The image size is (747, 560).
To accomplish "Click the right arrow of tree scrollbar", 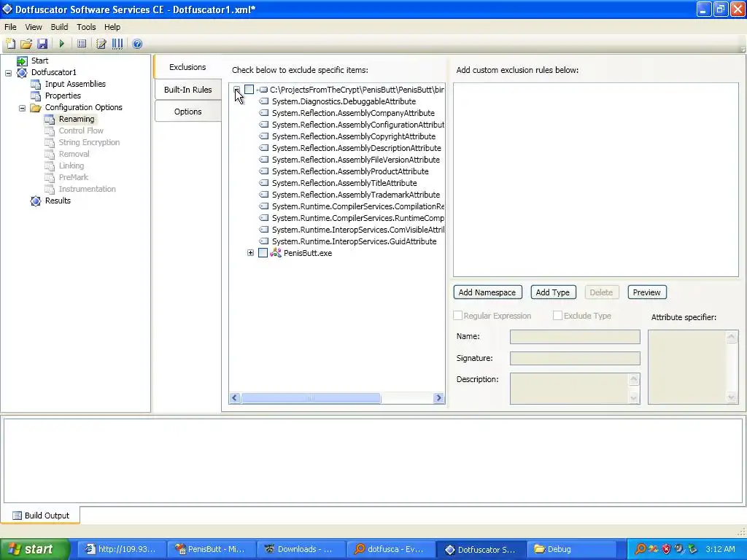I will [438, 397].
